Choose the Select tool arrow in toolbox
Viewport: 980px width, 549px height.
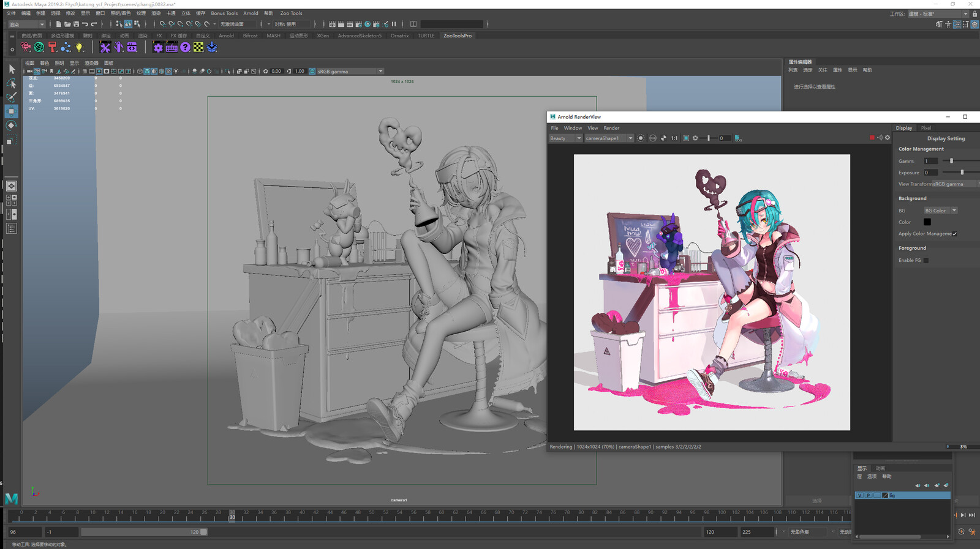point(11,69)
